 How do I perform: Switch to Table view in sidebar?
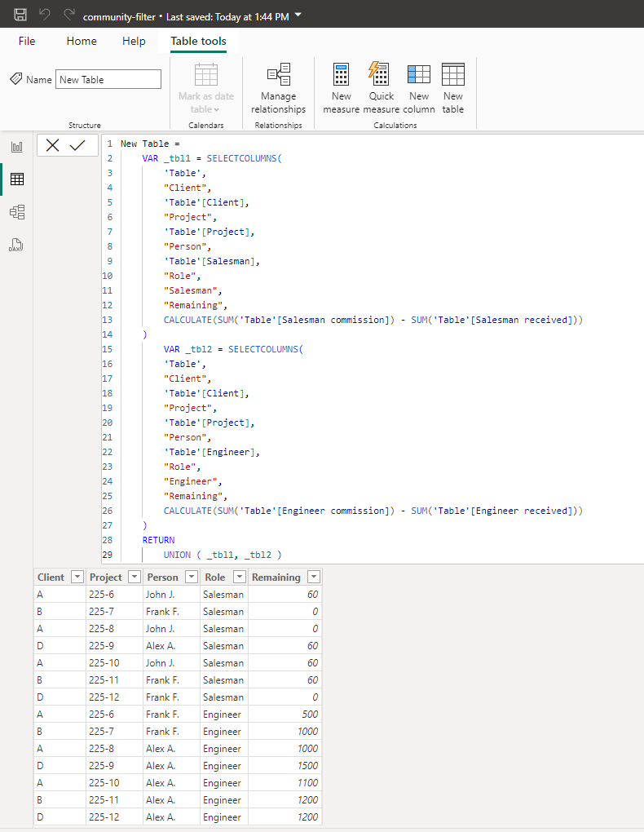click(17, 179)
